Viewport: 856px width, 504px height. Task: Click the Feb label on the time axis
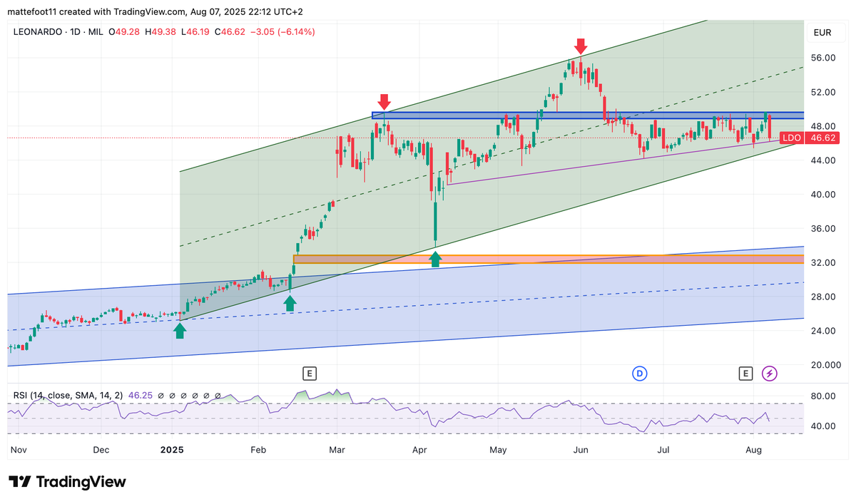click(258, 451)
